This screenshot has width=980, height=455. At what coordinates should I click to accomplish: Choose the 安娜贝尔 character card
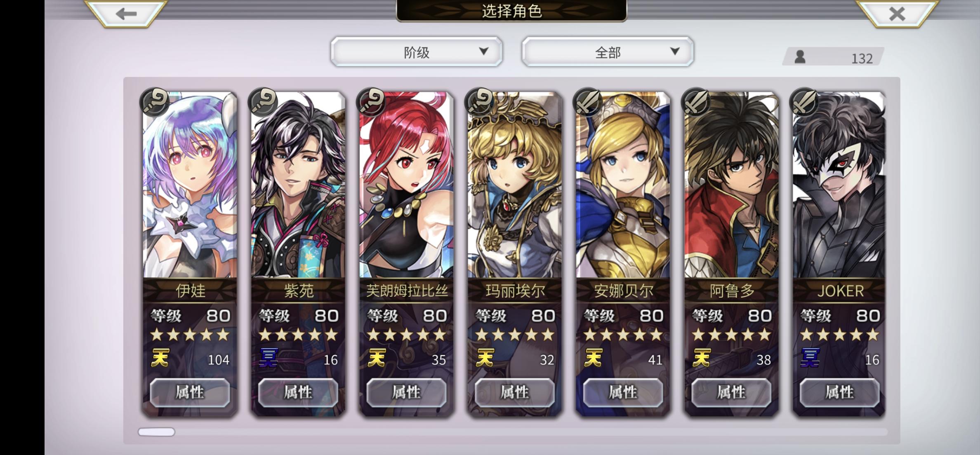point(623,253)
